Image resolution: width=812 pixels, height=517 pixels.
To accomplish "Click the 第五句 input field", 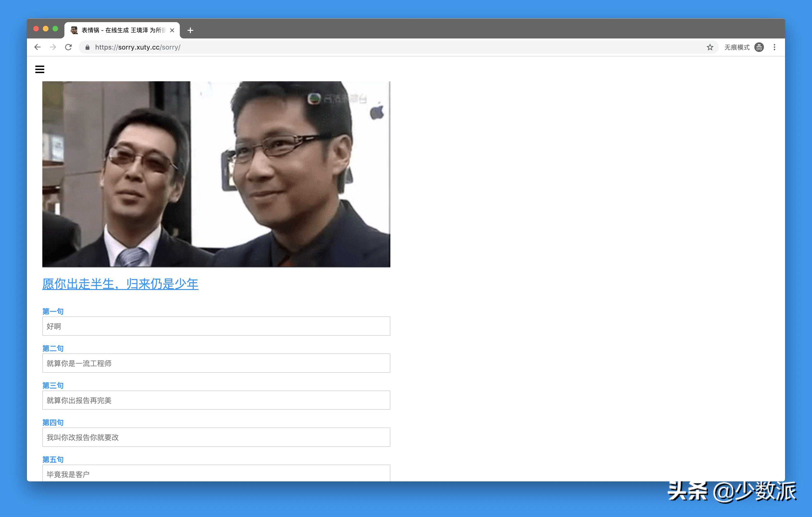I will (216, 473).
